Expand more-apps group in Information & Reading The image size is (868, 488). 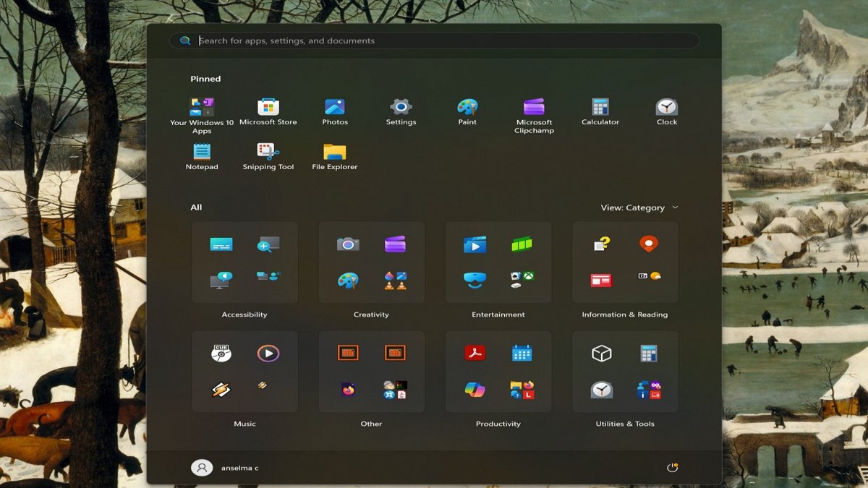[x=649, y=276]
